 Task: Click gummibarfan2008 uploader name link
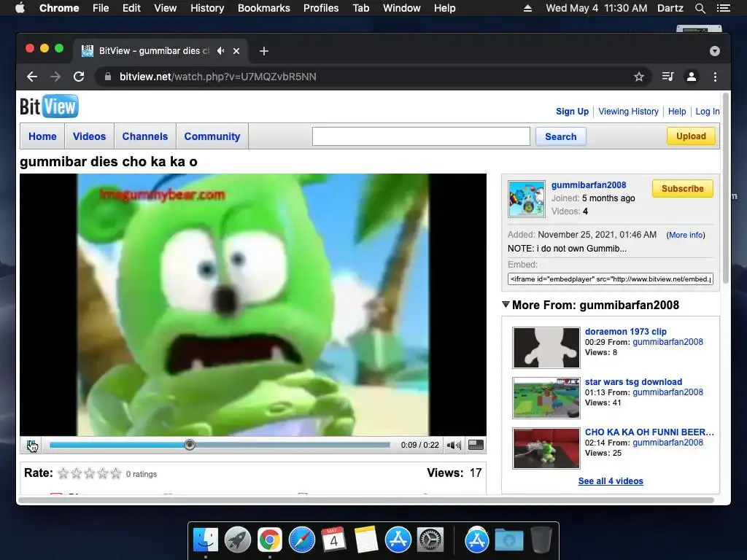(589, 185)
